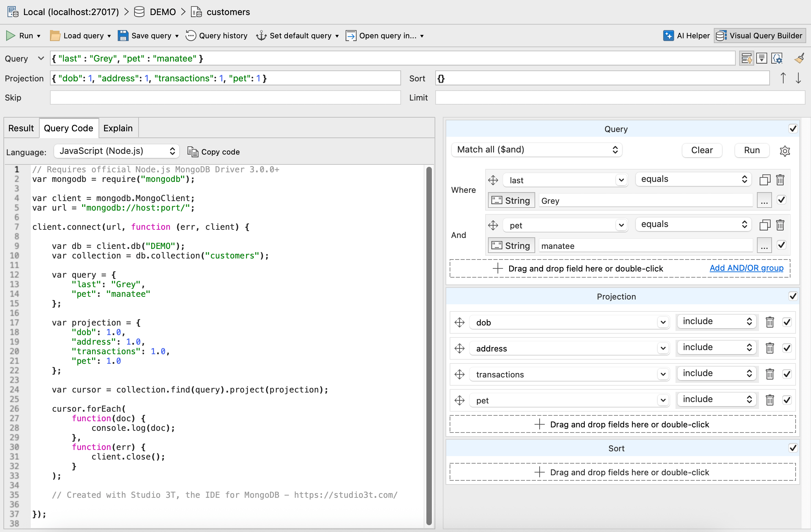Delete the 'transactions' projection field
The height and width of the screenshot is (532, 811).
point(770,374)
